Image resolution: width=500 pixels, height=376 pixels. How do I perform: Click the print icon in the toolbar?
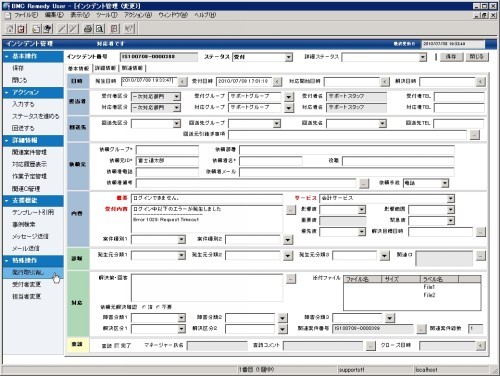tap(88, 29)
